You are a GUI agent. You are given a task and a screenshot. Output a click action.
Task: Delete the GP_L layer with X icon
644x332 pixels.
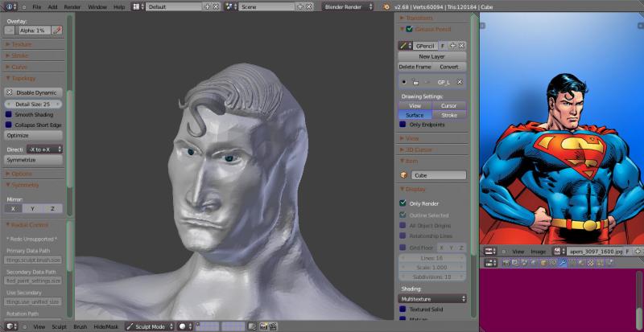(x=460, y=82)
